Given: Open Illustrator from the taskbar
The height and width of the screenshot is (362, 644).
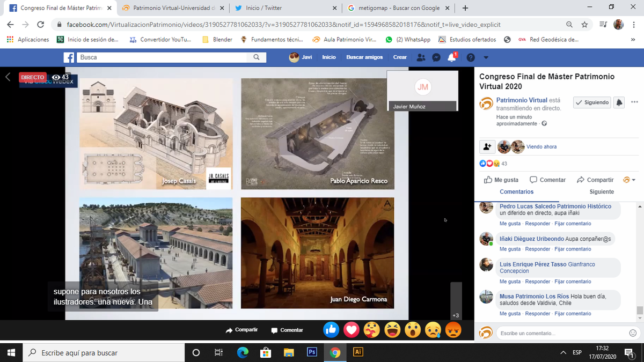Looking at the screenshot, I should coord(358,352).
